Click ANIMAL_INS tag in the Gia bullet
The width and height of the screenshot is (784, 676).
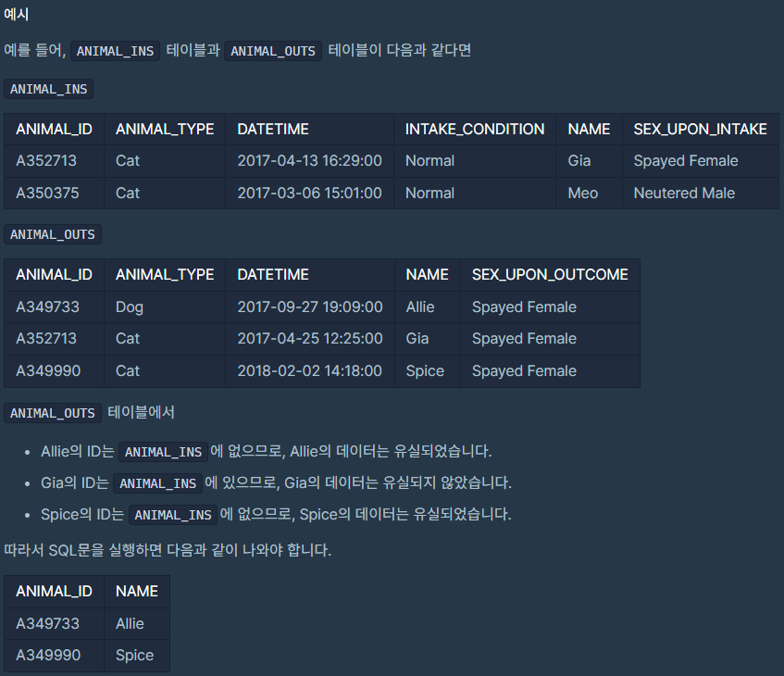(157, 483)
